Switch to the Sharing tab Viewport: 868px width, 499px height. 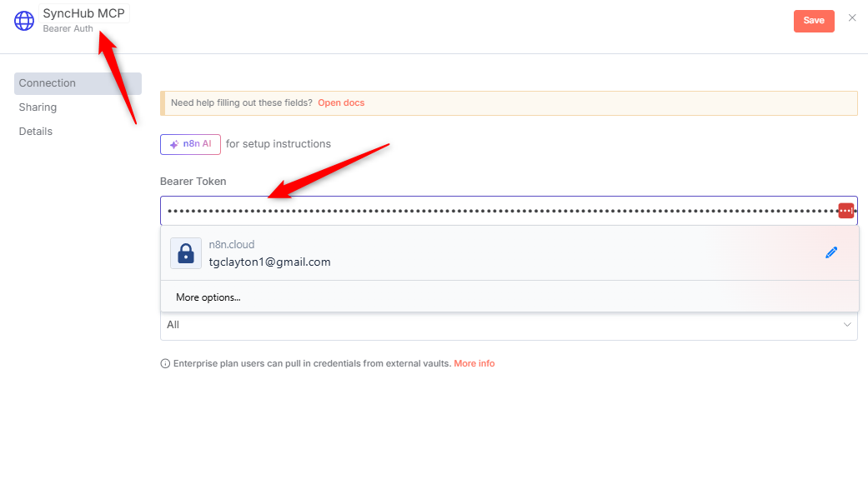tap(38, 107)
